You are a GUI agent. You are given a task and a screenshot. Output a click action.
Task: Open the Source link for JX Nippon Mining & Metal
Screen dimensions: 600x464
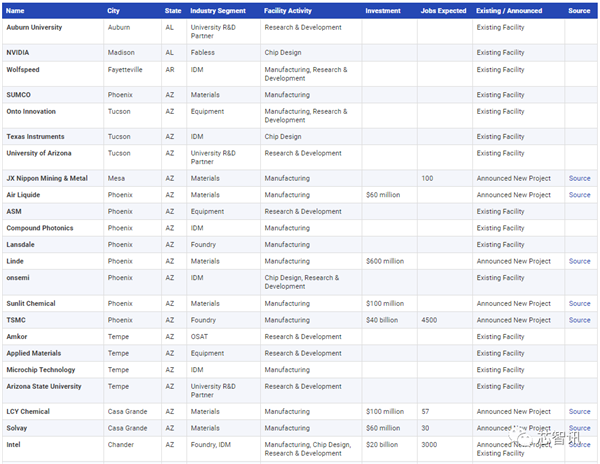tap(579, 179)
